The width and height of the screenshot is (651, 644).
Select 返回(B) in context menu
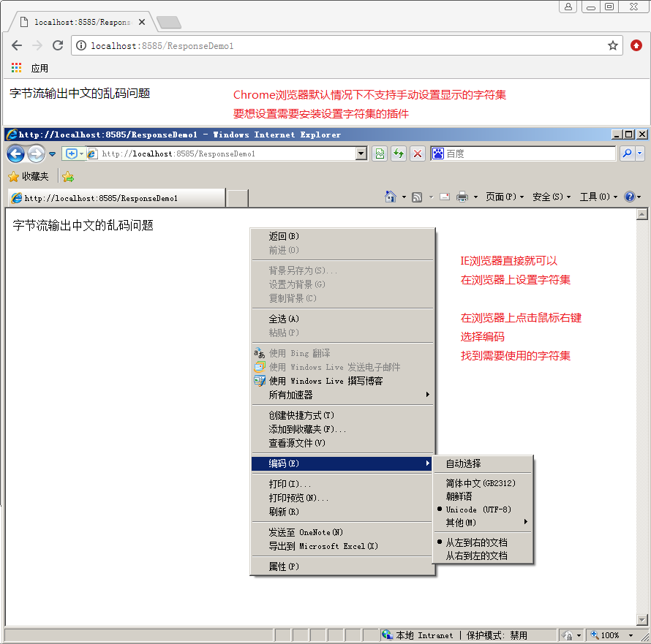click(342, 236)
